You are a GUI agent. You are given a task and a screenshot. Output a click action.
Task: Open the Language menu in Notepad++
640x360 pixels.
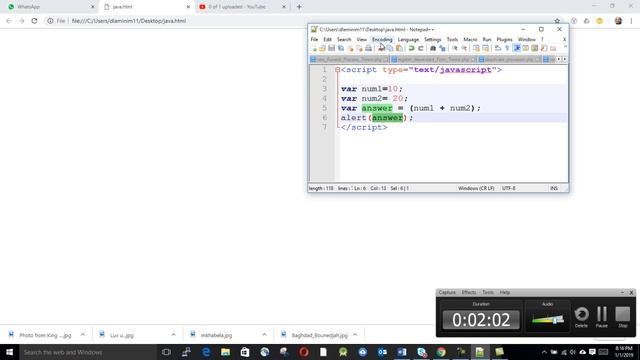(408, 39)
